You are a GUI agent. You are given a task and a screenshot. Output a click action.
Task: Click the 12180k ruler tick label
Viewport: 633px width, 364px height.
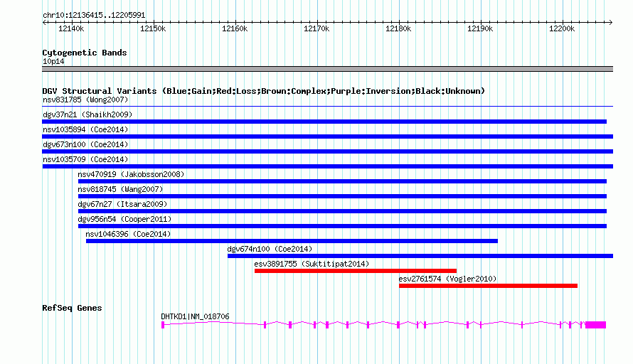[398, 28]
